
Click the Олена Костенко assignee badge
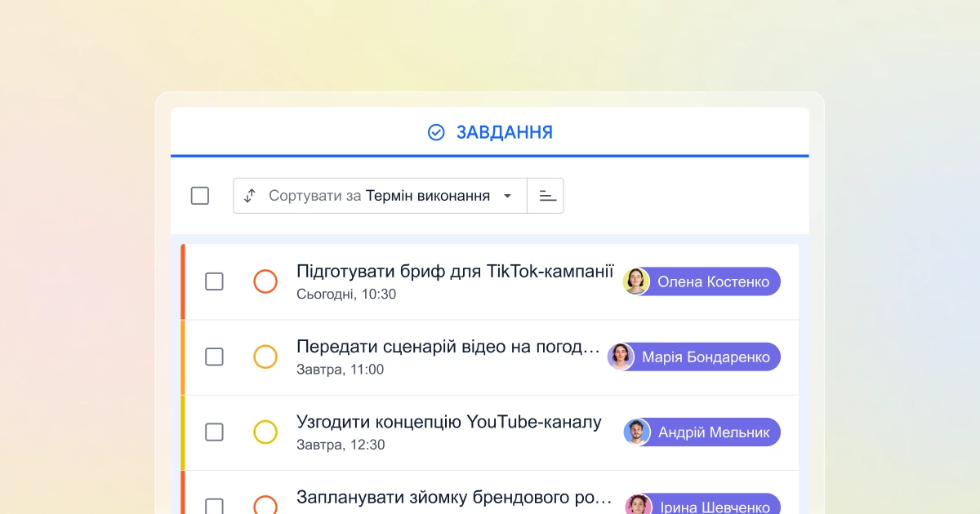tap(702, 281)
